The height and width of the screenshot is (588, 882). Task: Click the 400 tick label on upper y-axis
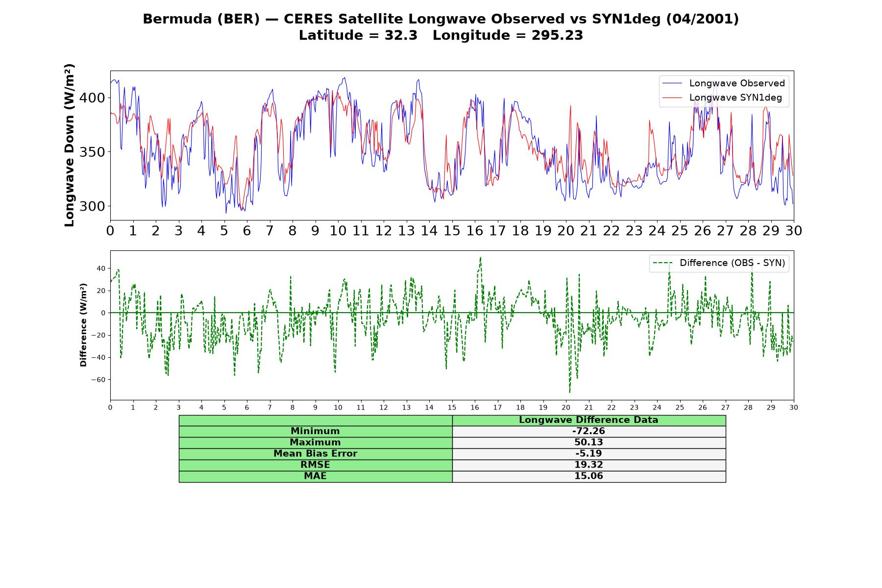(92, 98)
